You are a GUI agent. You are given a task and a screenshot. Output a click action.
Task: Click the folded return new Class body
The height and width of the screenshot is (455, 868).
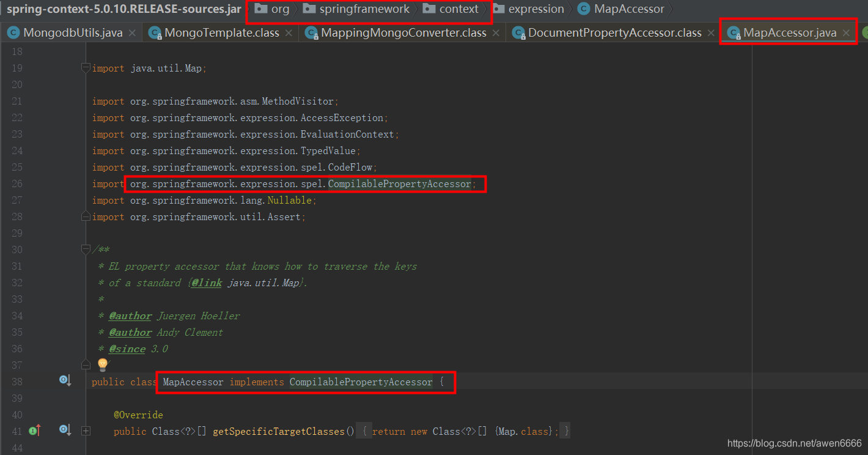click(463, 432)
